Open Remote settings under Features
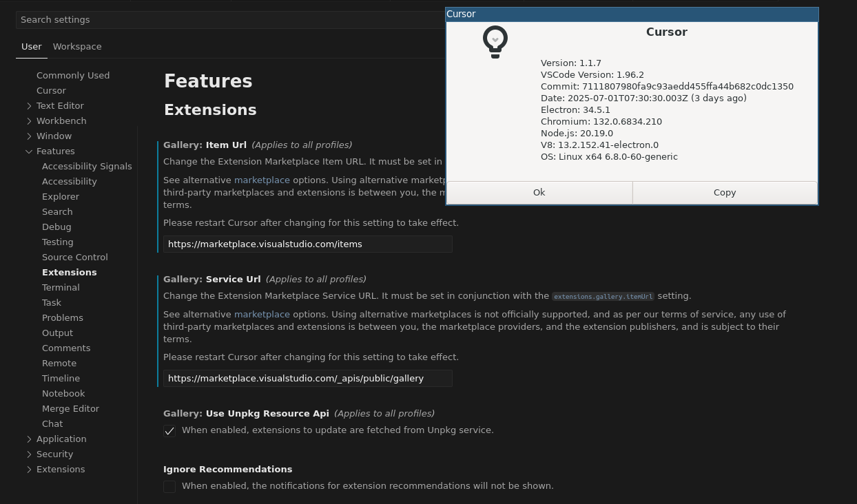Viewport: 857px width, 504px height. [x=59, y=364]
